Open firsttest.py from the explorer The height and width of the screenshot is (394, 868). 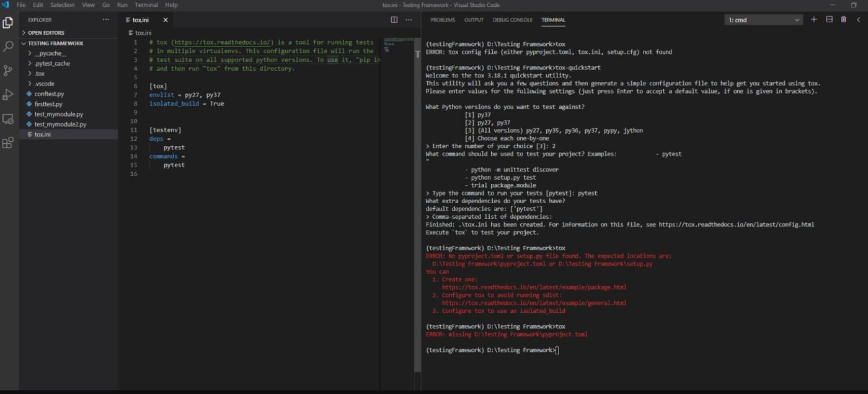point(68,104)
